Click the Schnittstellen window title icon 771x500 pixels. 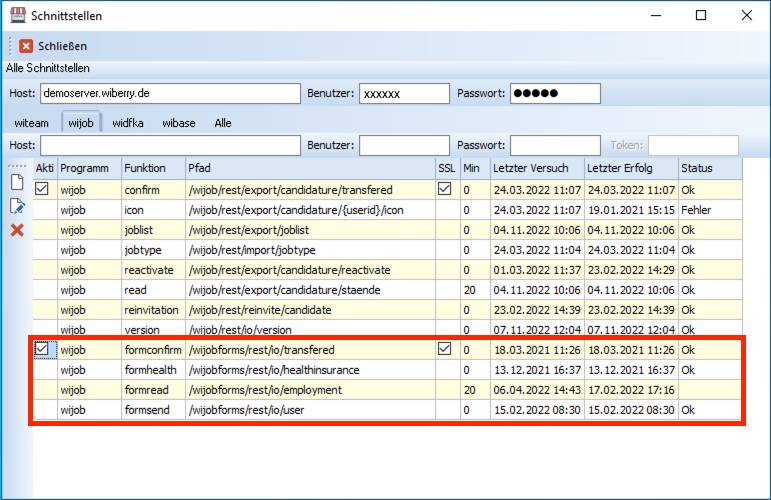(x=18, y=16)
